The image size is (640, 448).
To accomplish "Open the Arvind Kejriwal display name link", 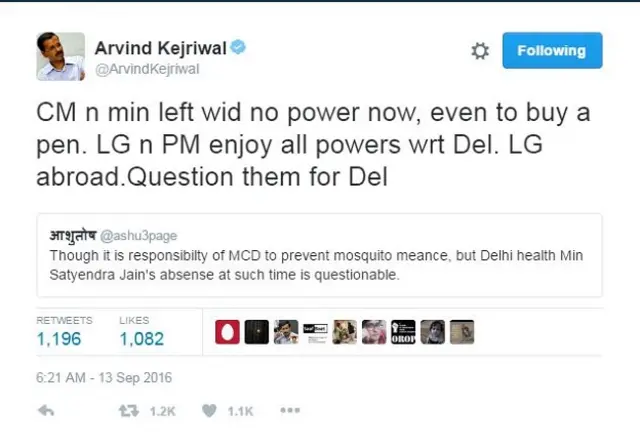I will (x=160, y=48).
